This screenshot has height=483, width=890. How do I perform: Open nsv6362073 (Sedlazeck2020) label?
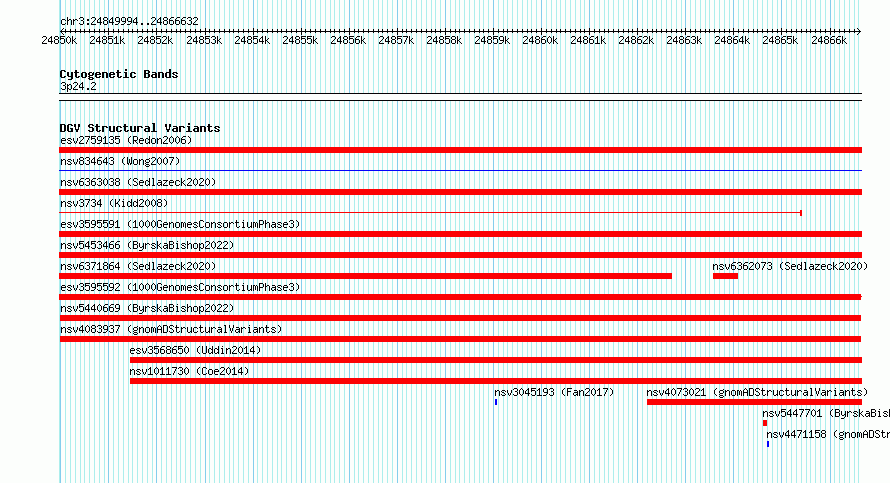tap(790, 266)
